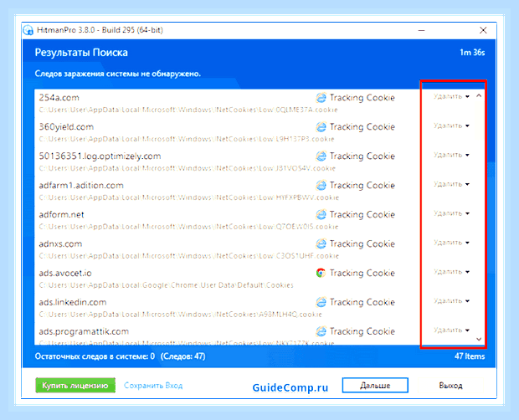This screenshot has height=420, width=519.
Task: Click the Internet Explorer icon for 254a.com
Action: [321, 98]
